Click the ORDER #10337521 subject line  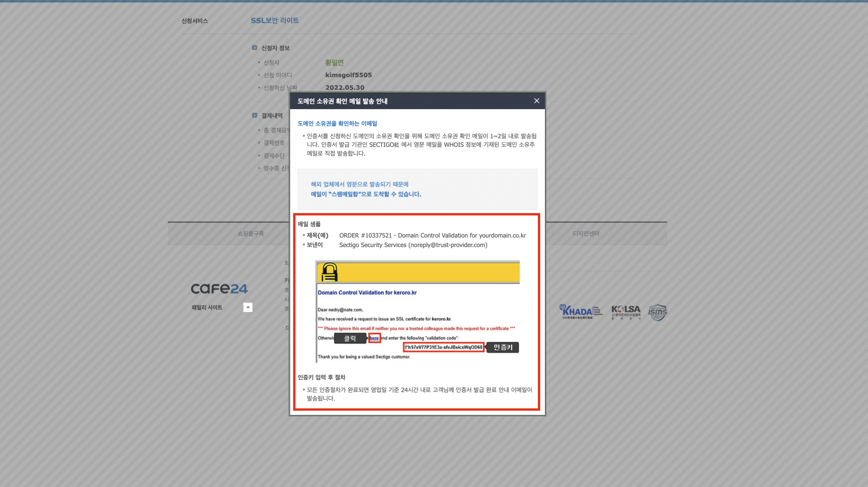pyautogui.click(x=432, y=235)
